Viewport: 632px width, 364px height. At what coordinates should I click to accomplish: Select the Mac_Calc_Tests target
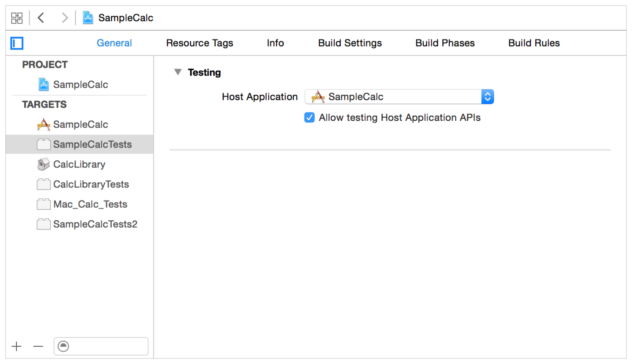pyautogui.click(x=90, y=204)
